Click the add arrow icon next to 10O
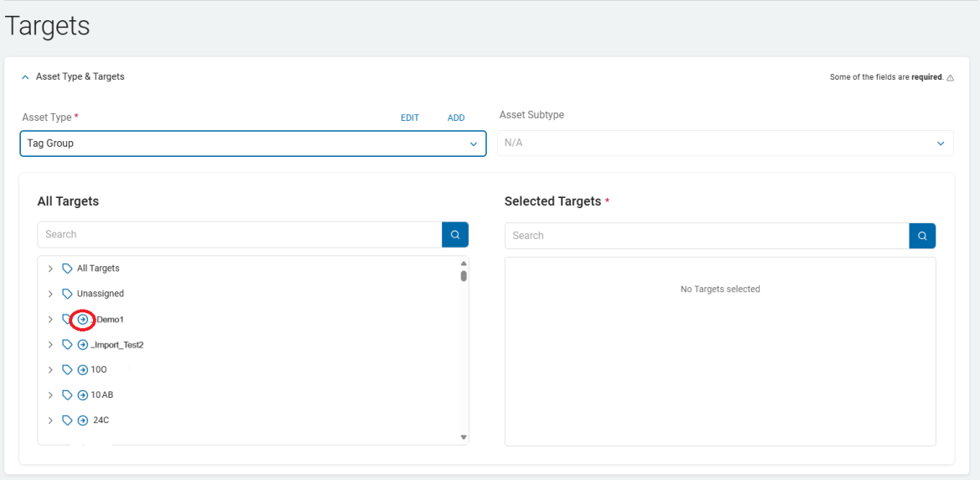 coord(83,370)
